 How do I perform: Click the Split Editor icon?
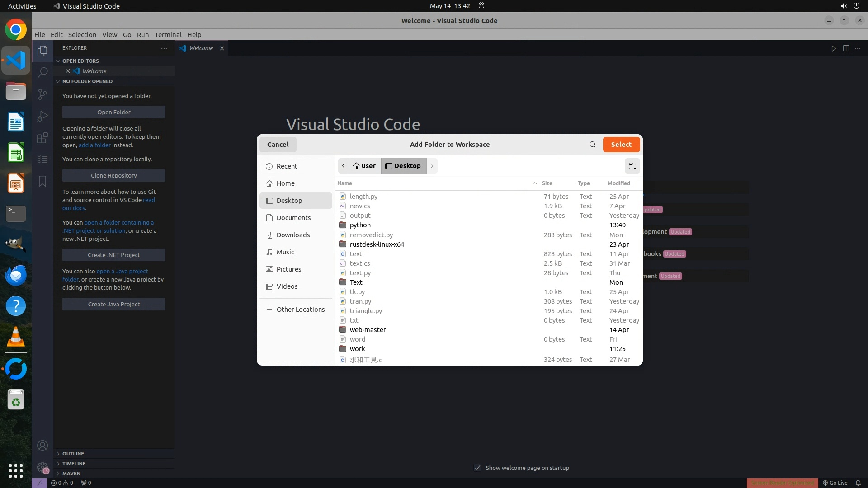[846, 48]
